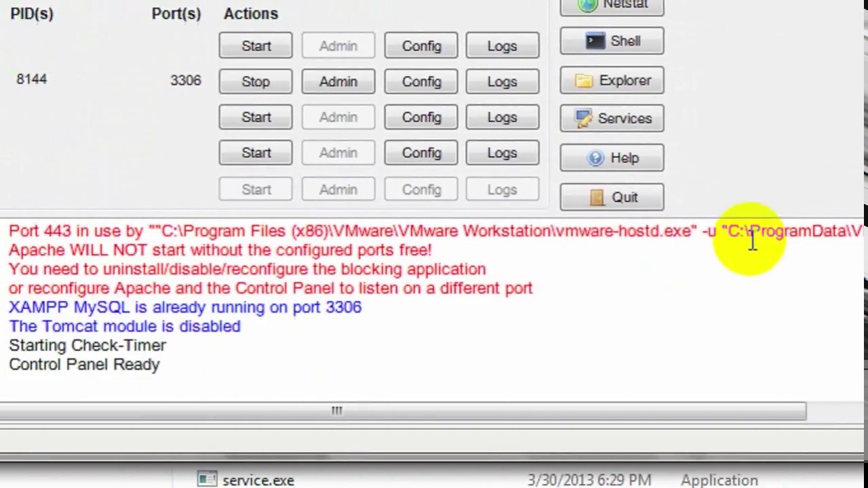Viewport: 868px width, 488px height.
Task: Launch Explorer via its label
Action: [625, 81]
